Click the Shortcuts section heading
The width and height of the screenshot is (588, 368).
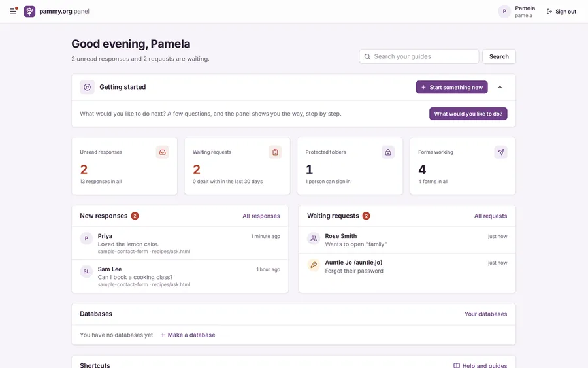pyautogui.click(x=95, y=365)
